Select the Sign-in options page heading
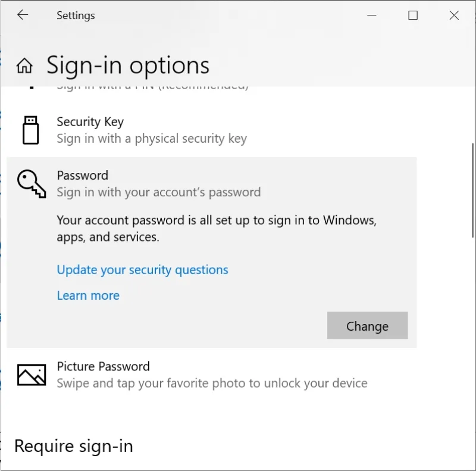Viewport: 476px width, 471px height. 128,65
